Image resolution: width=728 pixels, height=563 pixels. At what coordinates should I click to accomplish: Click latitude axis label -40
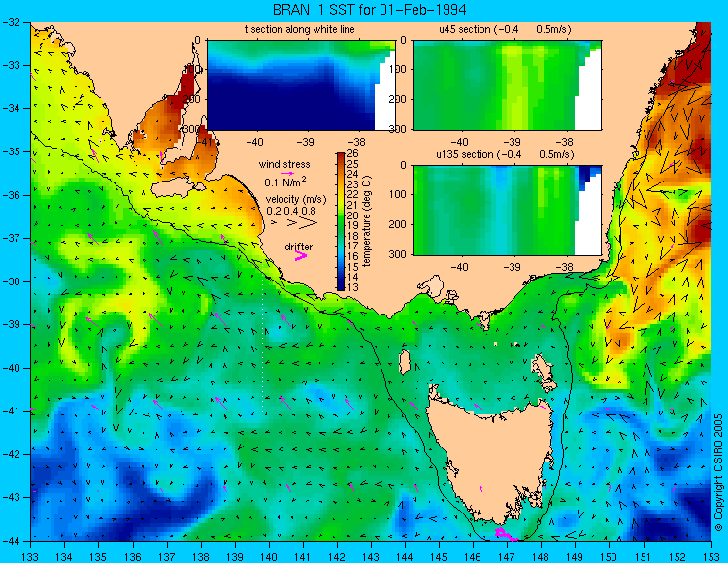click(11, 368)
